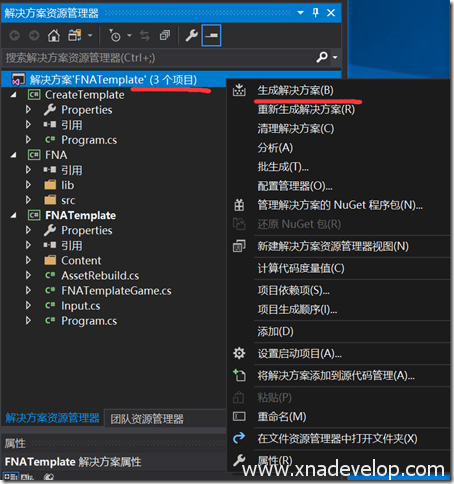Expand Program.cs under CreateTemplate

pos(29,140)
